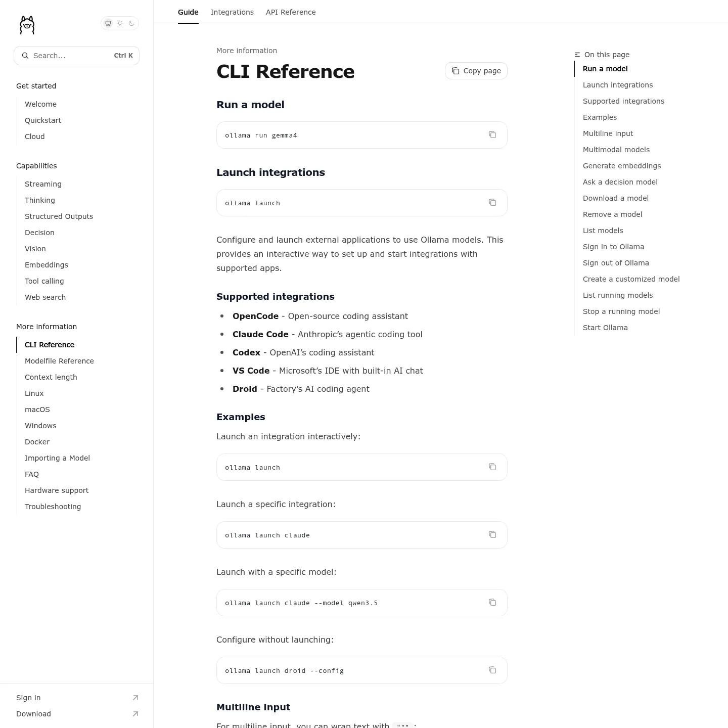728x728 pixels.
Task: Click the 'More information' breadcrumb above title
Action: pos(247,51)
